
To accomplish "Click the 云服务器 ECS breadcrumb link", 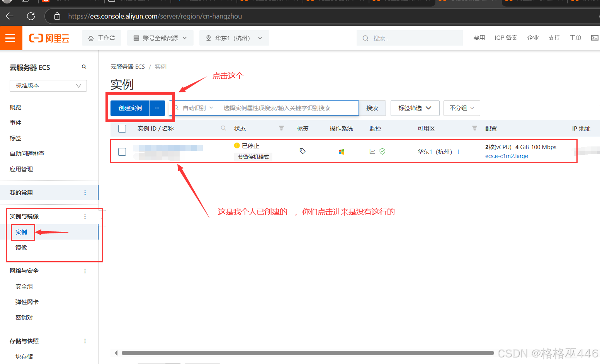I will (x=127, y=67).
